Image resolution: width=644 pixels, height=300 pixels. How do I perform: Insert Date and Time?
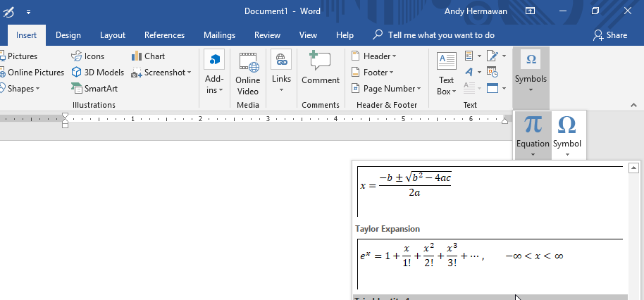point(492,73)
